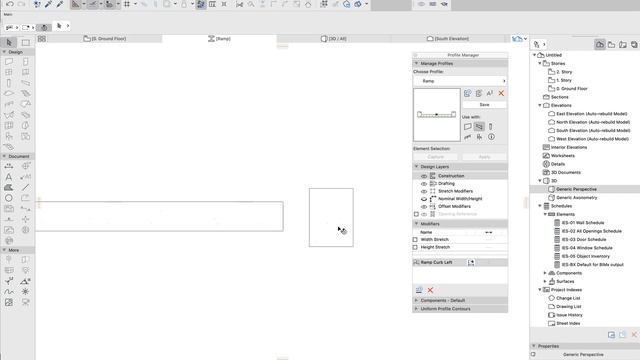Select the Arrow tool in the toolbox
The height and width of the screenshot is (360, 640).
point(9,42)
